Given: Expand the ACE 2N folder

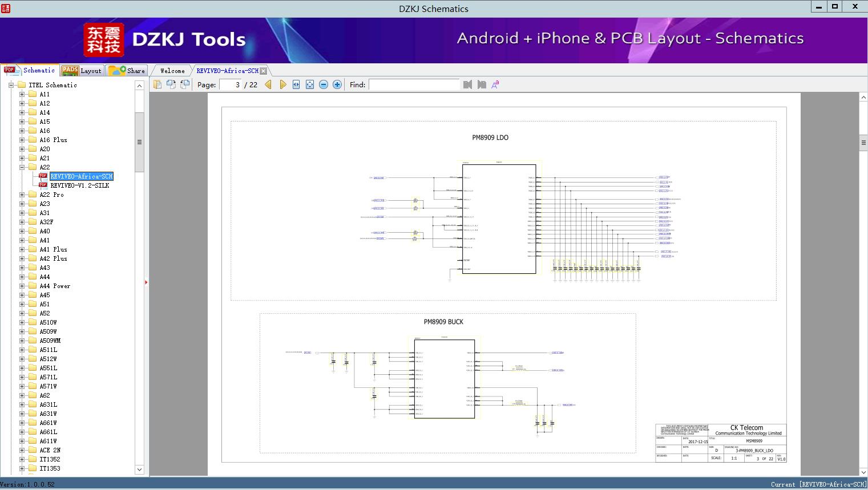Looking at the screenshot, I should coord(22,450).
